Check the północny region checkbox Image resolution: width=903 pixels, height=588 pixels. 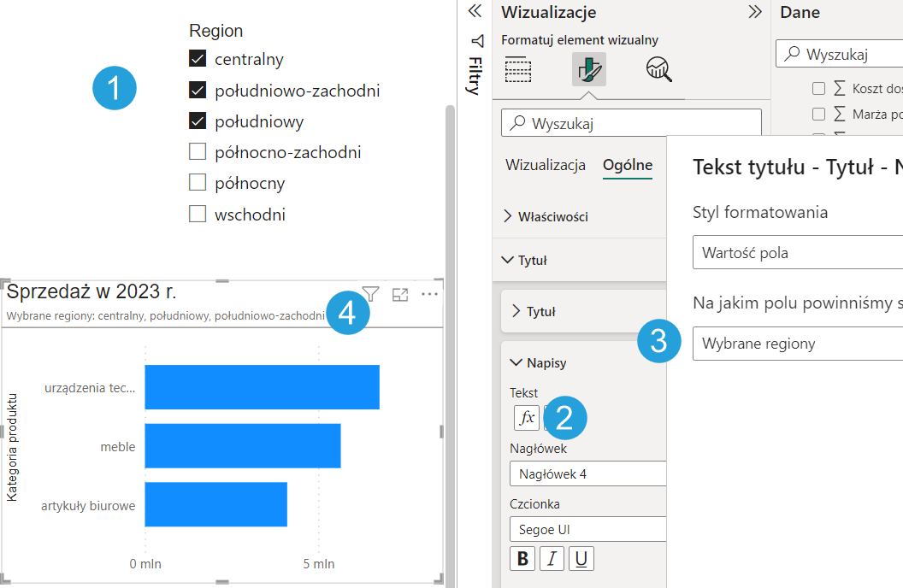pyautogui.click(x=198, y=183)
